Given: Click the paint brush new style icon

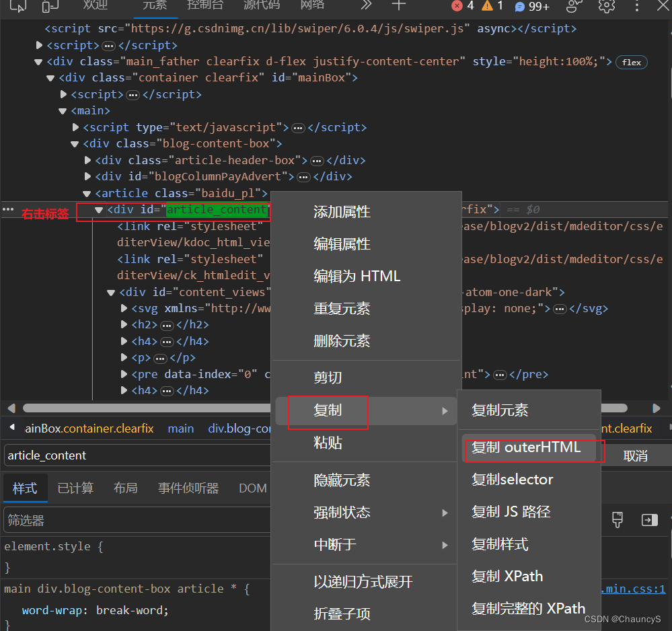Looking at the screenshot, I should (617, 520).
